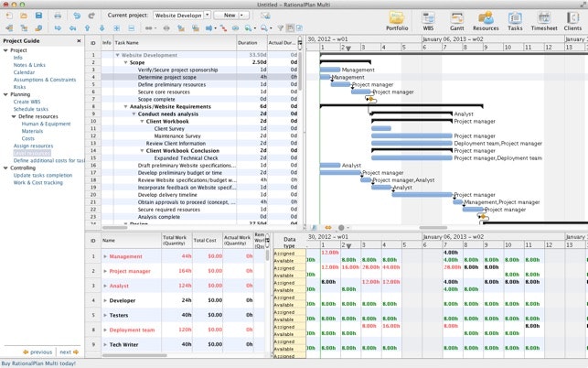
Task: Select the Determine project scope task
Action: (x=166, y=78)
